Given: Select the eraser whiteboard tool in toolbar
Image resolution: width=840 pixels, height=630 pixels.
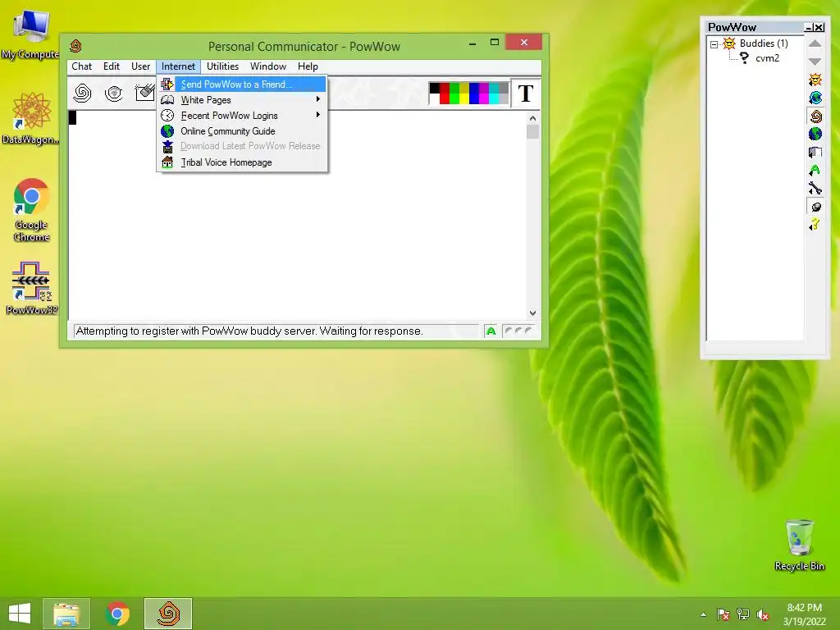Looking at the screenshot, I should tap(144, 92).
